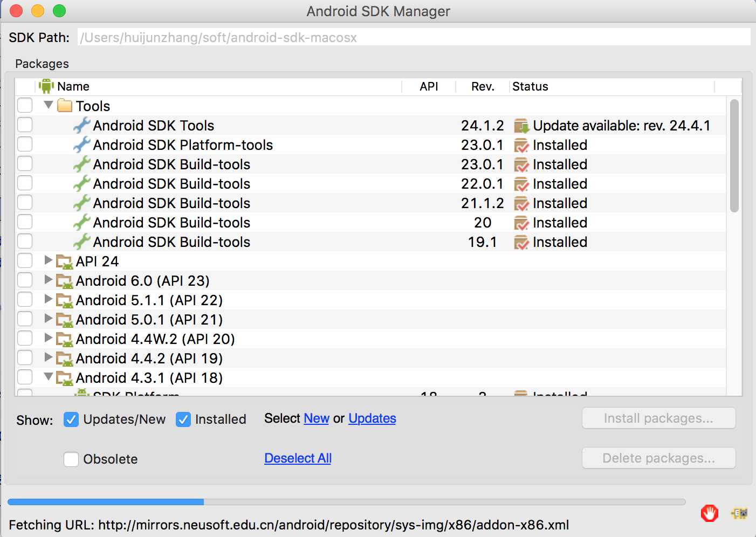This screenshot has height=537, width=756.
Task: Check the Android 6.0 (API 23) checkbox
Action: pyautogui.click(x=25, y=280)
